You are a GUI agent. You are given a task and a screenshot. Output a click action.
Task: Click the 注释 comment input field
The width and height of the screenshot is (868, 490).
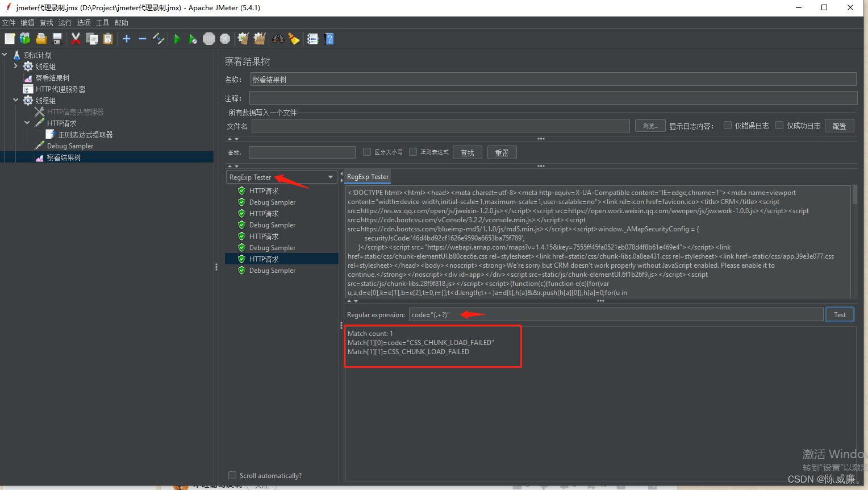553,98
